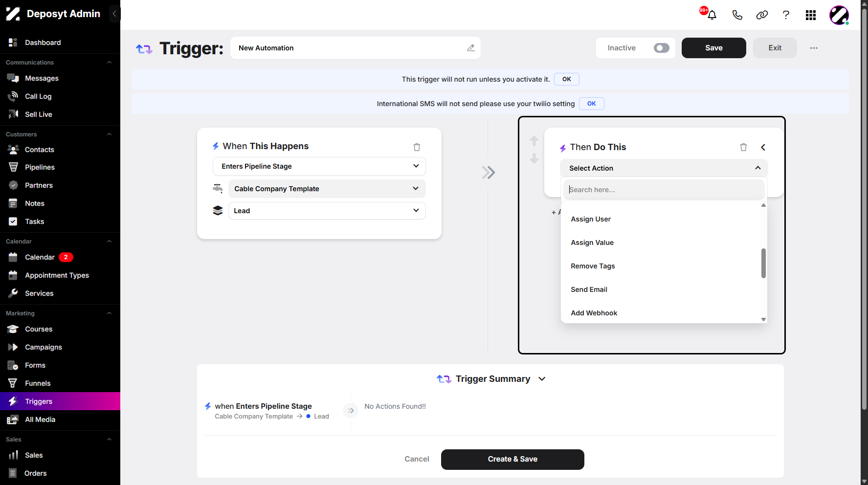Screen dimensions: 868x485
Task: Choose the Assign Value action
Action: pos(661,242)
